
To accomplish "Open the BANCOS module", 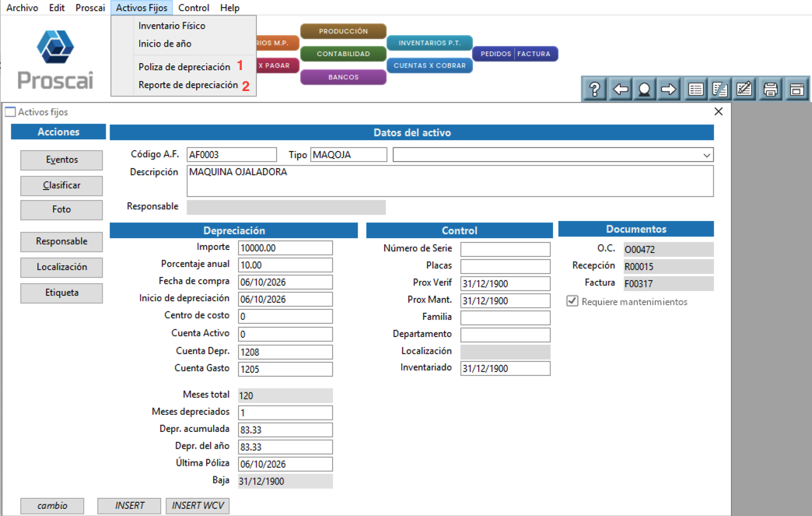I will click(x=343, y=77).
